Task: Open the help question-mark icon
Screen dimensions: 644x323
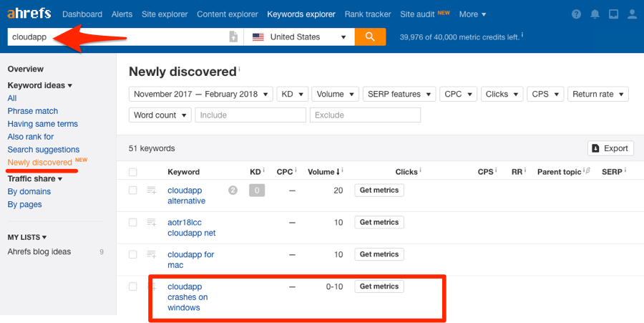Action: click(x=576, y=14)
